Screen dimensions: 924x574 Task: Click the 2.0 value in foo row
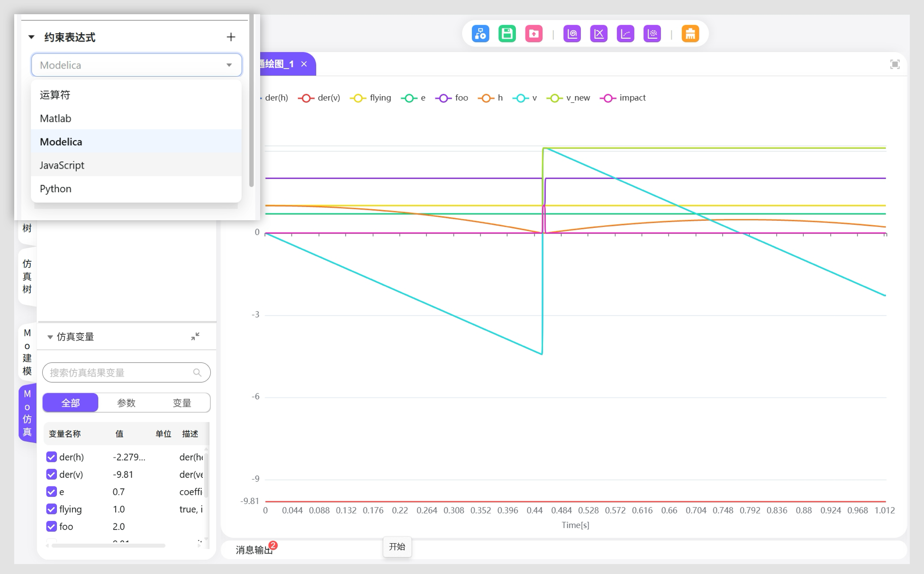118,527
